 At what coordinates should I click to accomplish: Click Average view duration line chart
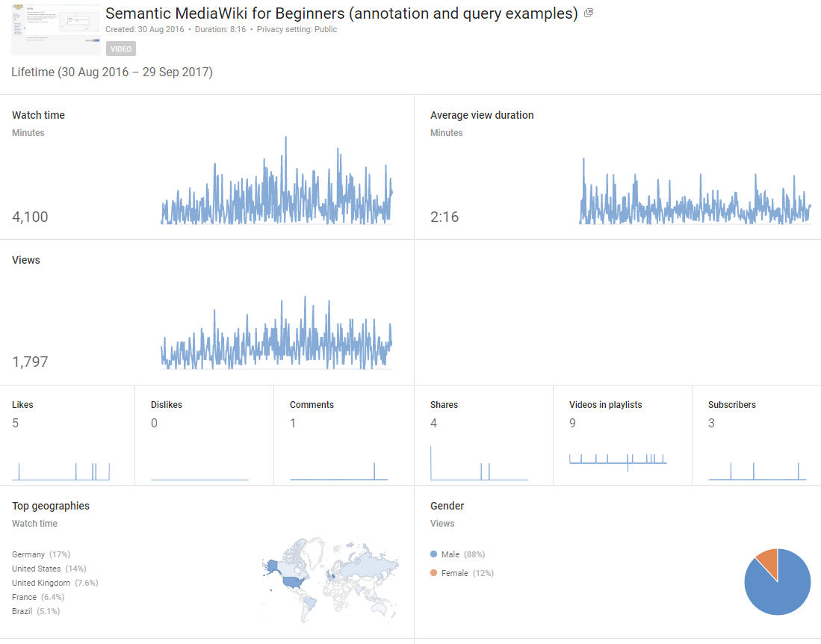pyautogui.click(x=695, y=191)
